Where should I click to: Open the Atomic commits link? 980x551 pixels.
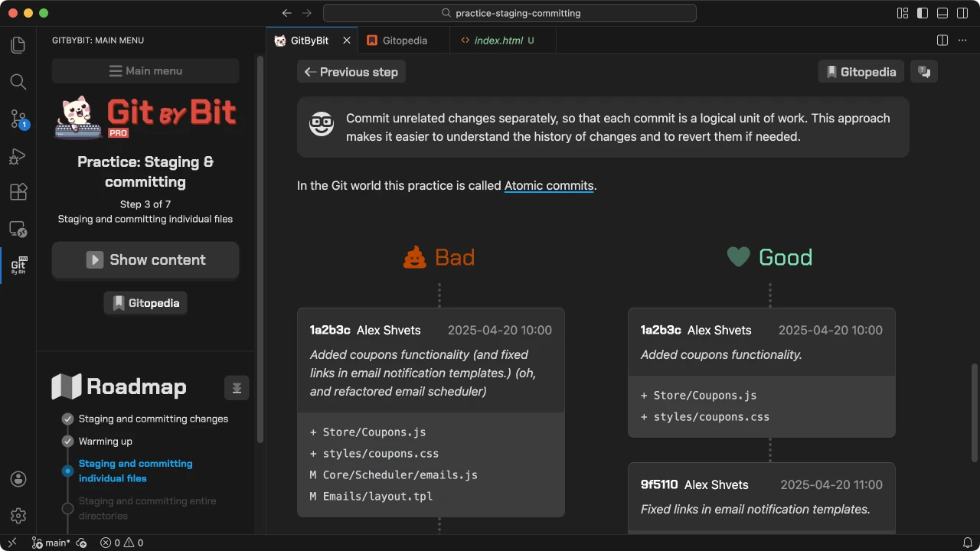(549, 186)
